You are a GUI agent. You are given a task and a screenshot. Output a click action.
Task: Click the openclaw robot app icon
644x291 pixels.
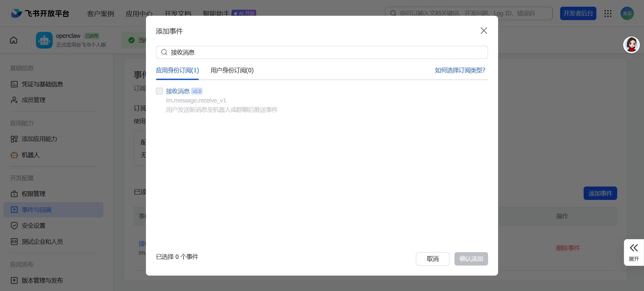tap(44, 40)
